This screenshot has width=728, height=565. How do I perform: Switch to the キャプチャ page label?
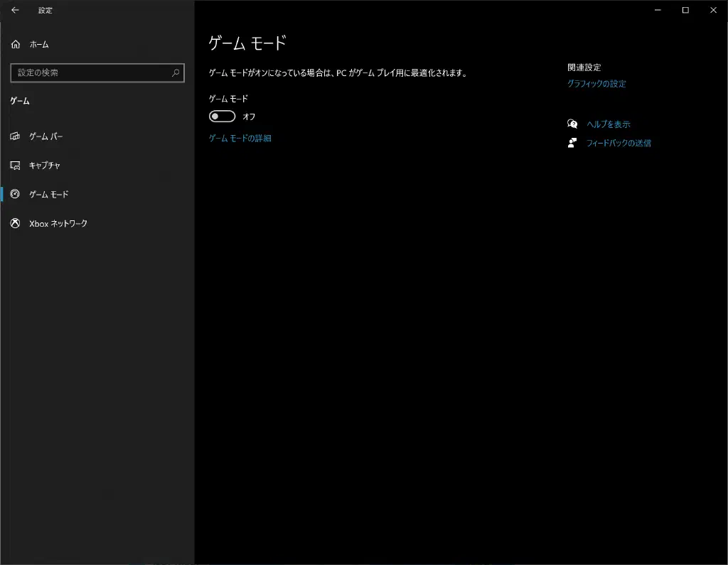[45, 166]
